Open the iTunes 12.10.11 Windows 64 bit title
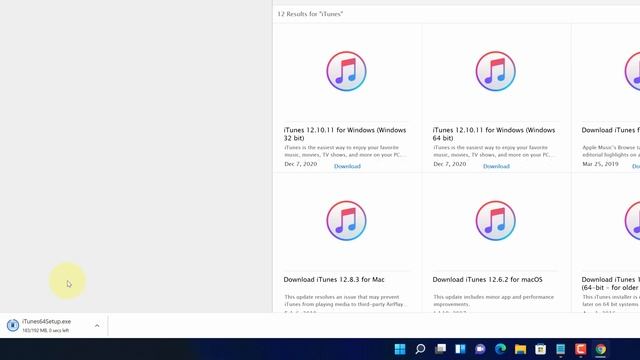Viewport: 640px width, 360px height. 494,134
